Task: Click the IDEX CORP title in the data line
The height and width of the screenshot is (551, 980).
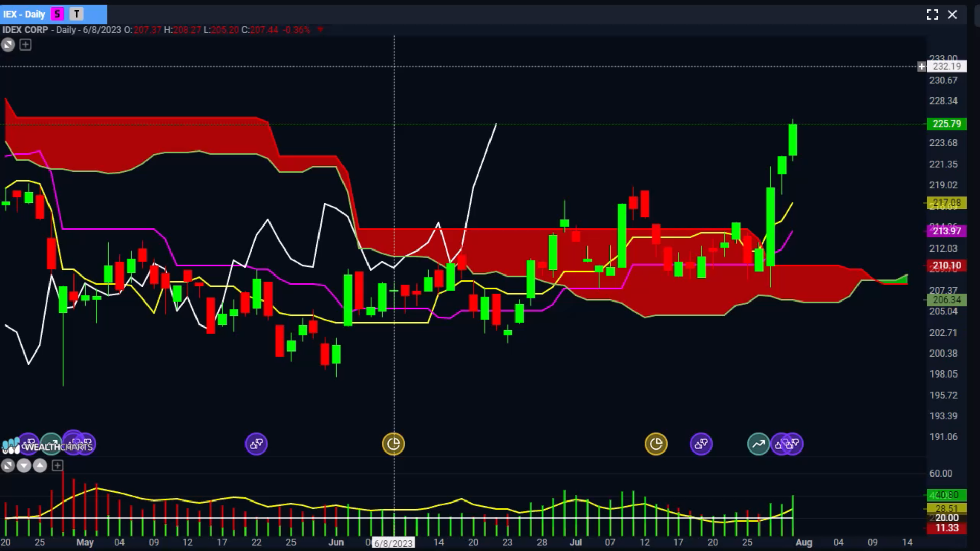Action: click(x=26, y=30)
